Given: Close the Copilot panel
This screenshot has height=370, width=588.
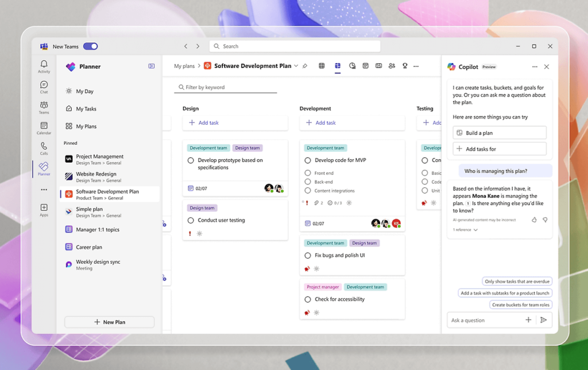Looking at the screenshot, I should pos(547,67).
